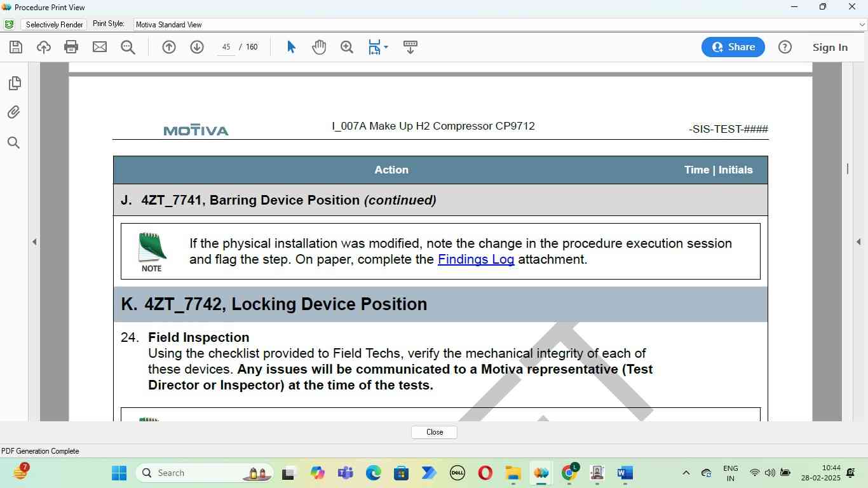Open Microsoft Word from the taskbar
The width and height of the screenshot is (868, 488).
(625, 473)
